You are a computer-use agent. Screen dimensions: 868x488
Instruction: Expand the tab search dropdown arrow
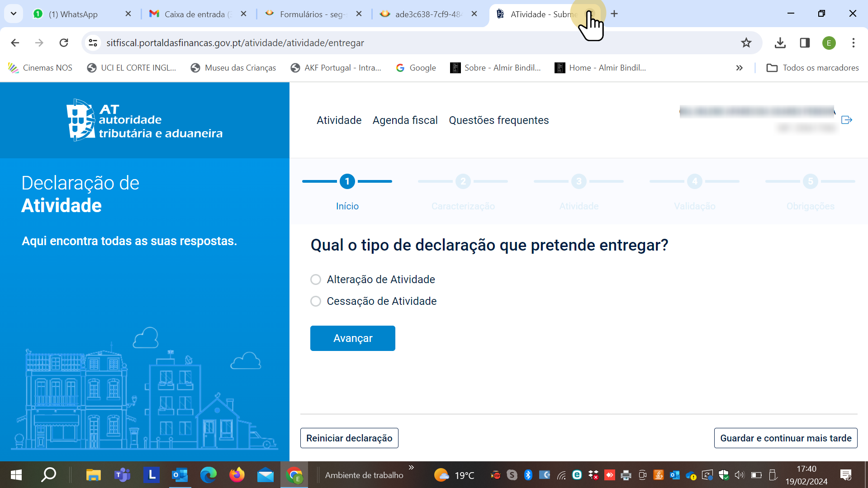click(14, 14)
